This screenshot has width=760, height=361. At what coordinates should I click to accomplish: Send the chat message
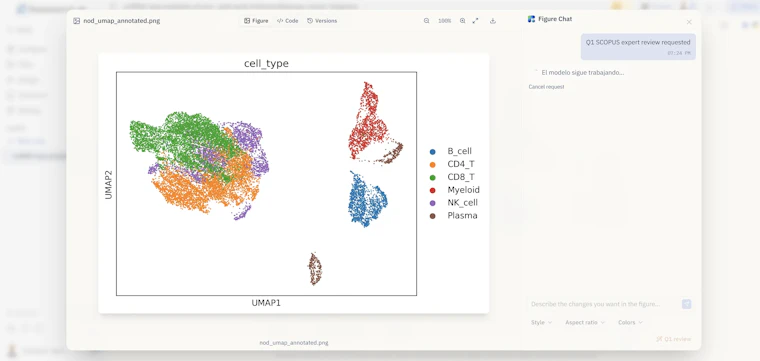point(686,304)
